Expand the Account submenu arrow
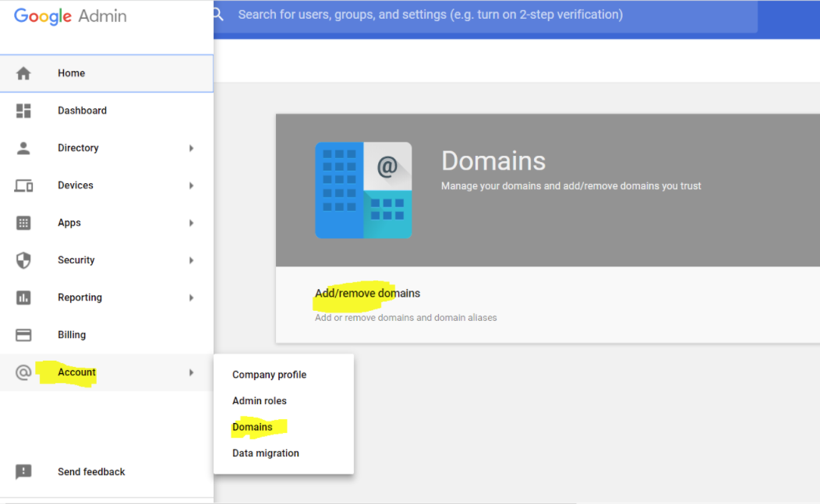820x504 pixels. click(x=192, y=373)
